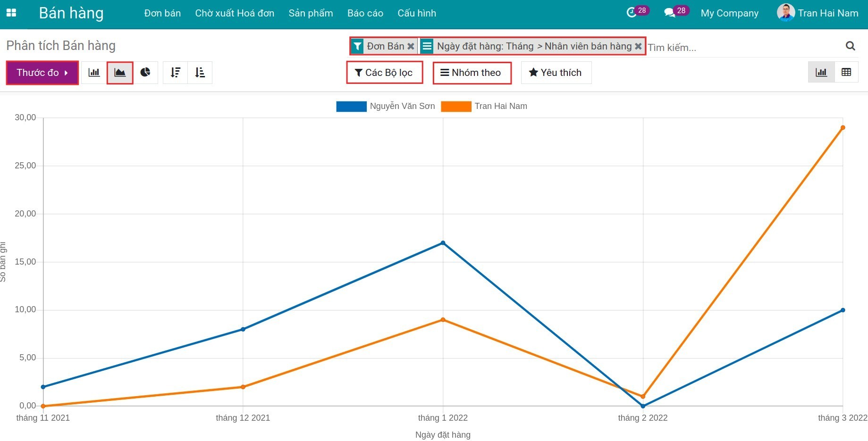Screen dimensions: 868x441
Task: Open the Nhóm theo group-by dropdown
Action: tap(472, 73)
